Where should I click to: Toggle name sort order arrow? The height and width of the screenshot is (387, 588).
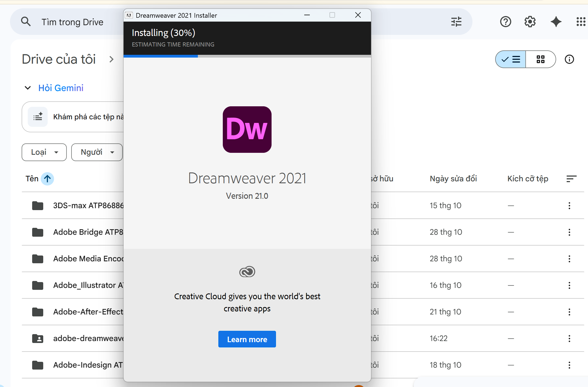pos(48,179)
